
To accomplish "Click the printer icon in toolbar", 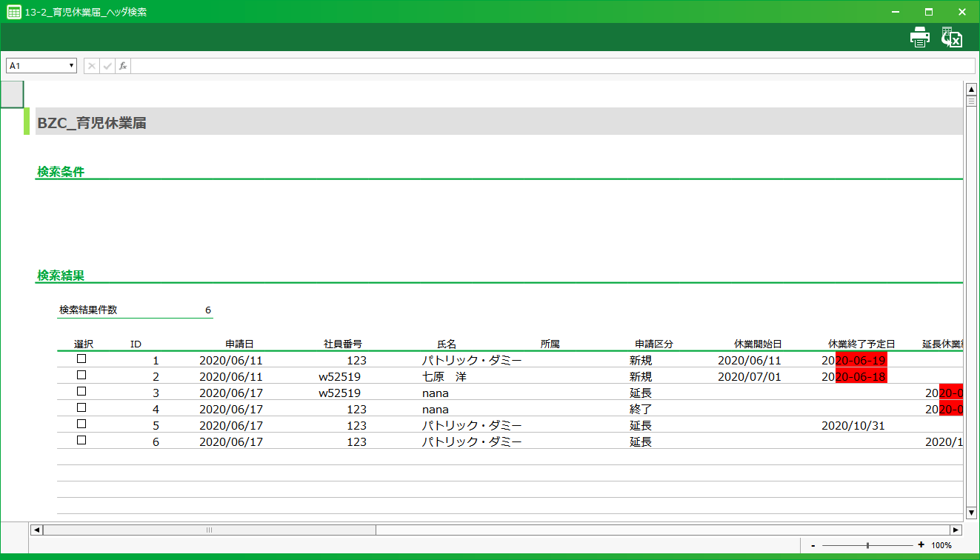I will (x=919, y=37).
